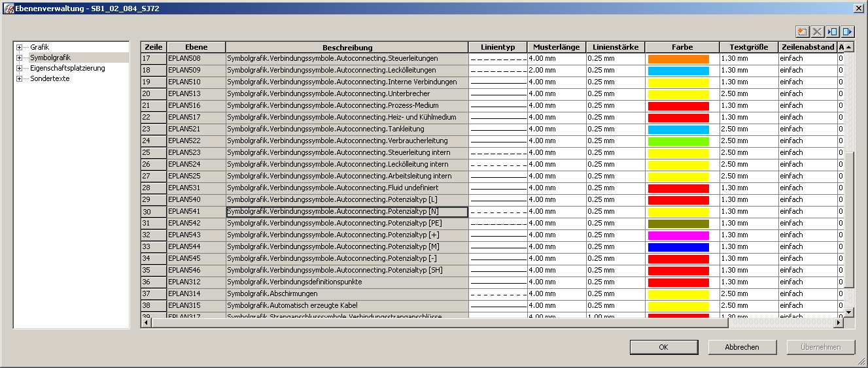The width and height of the screenshot is (868, 368).
Task: Expand the Sondertexte tree node
Action: coord(20,78)
